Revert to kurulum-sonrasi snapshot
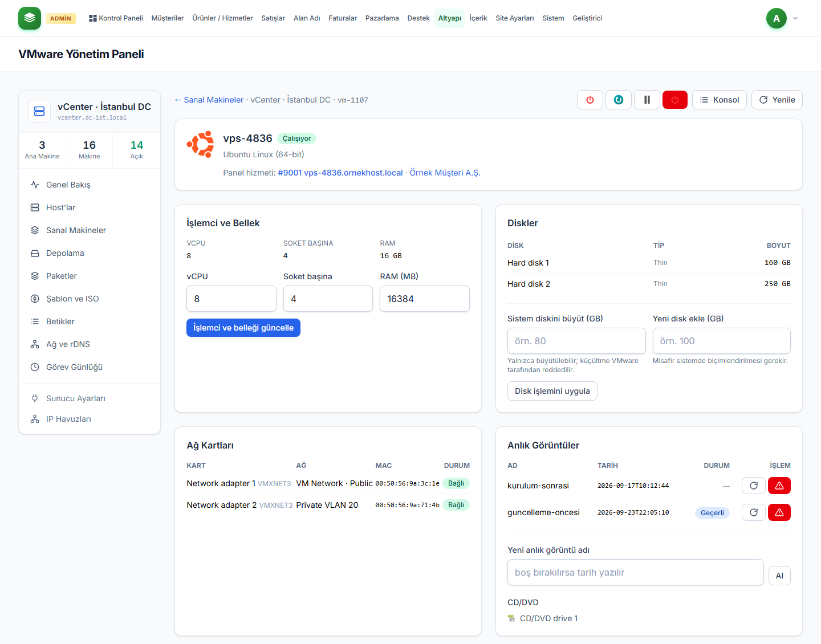The image size is (821, 644). (x=754, y=486)
